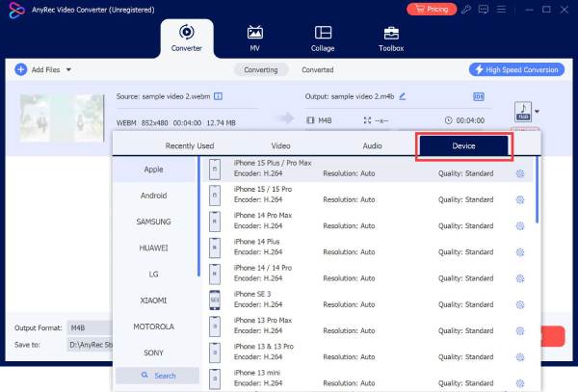Viewport: 578px width, 392px height.
Task: Choose the SAMSUNG device category
Action: [x=154, y=222]
